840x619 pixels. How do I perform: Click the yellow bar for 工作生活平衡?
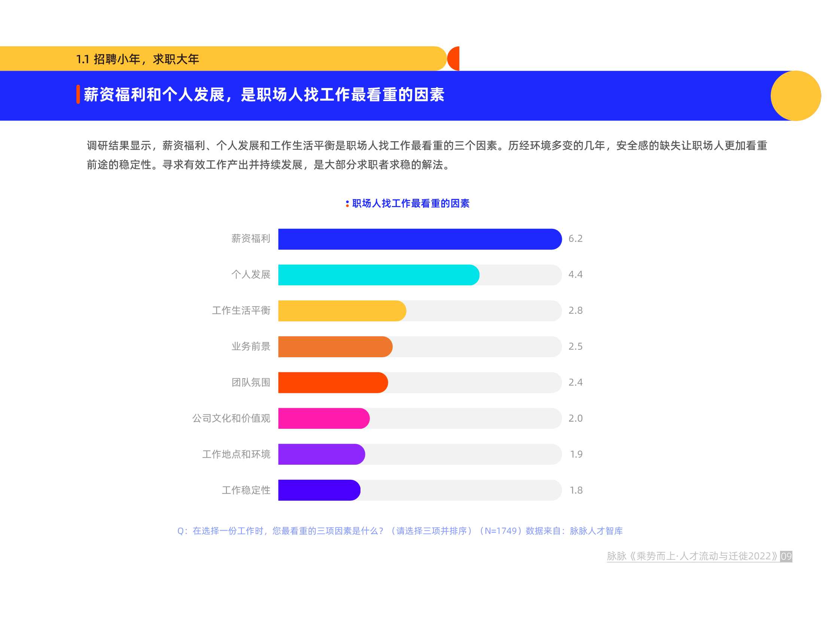coord(342,311)
